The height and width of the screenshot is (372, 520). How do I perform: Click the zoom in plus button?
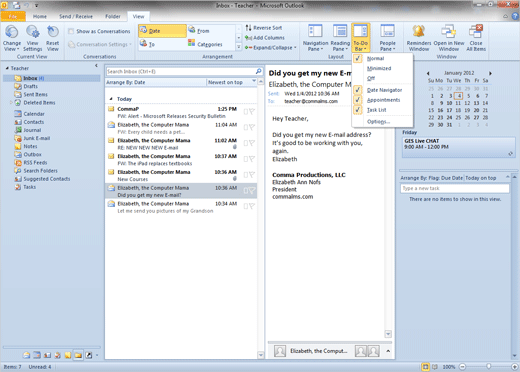pyautogui.click(x=515, y=367)
